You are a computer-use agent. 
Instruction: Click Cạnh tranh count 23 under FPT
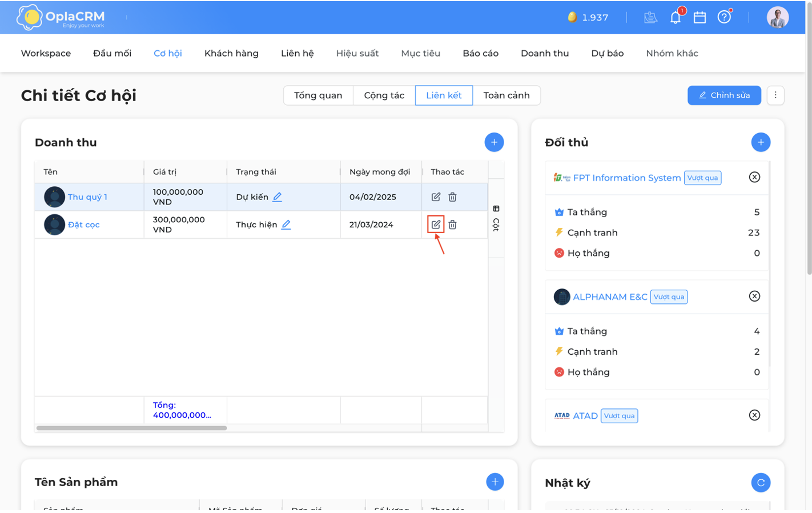coord(754,233)
